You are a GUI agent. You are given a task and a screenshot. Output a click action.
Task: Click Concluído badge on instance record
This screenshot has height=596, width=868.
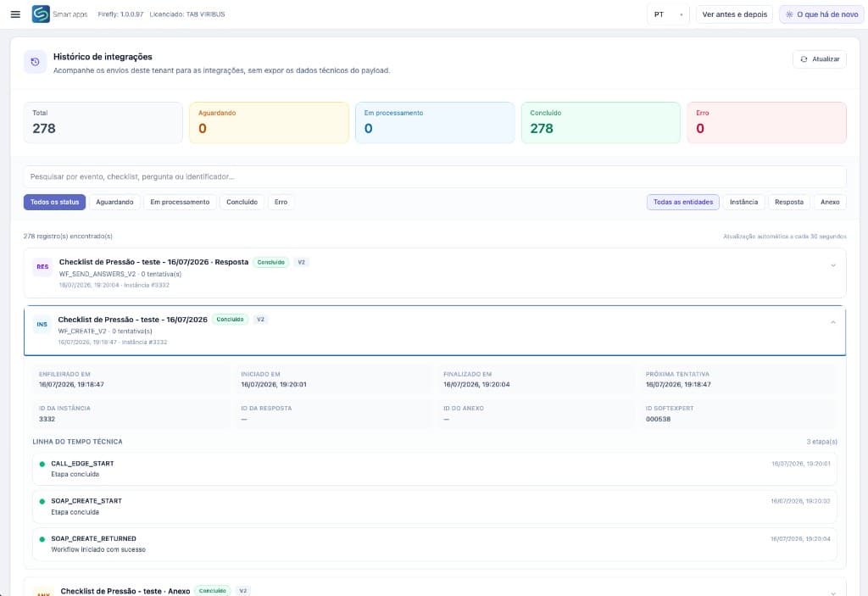tap(230, 320)
